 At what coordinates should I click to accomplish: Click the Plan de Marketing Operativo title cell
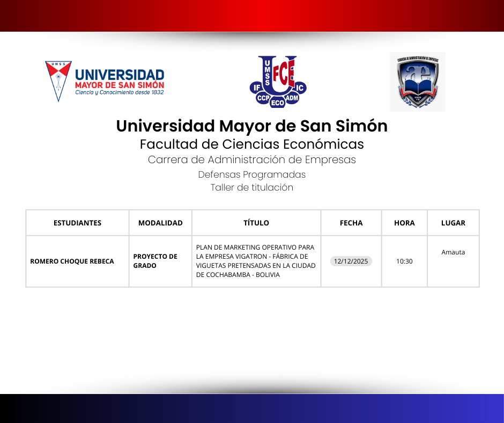click(256, 261)
